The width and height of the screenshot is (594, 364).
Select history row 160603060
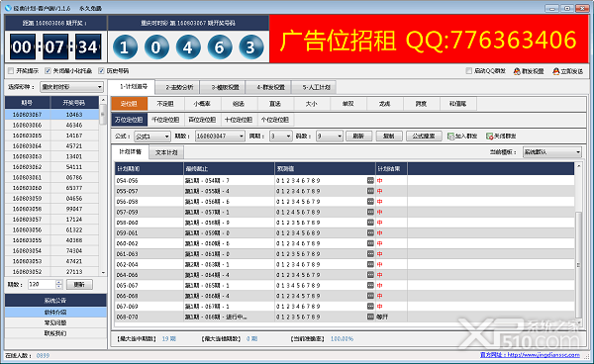(51, 188)
